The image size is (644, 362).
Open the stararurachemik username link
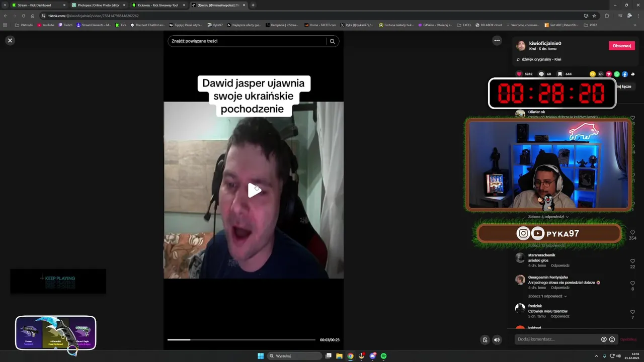(541, 255)
